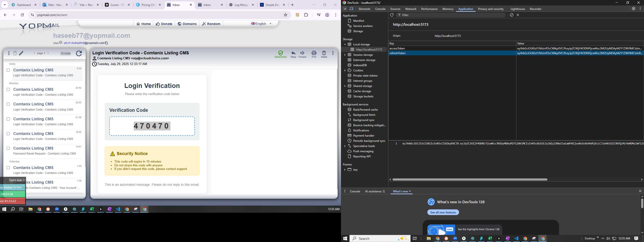Screen dimensions: 644x242
Task: Open DevTools drawer three-dot menu
Action: point(345,191)
